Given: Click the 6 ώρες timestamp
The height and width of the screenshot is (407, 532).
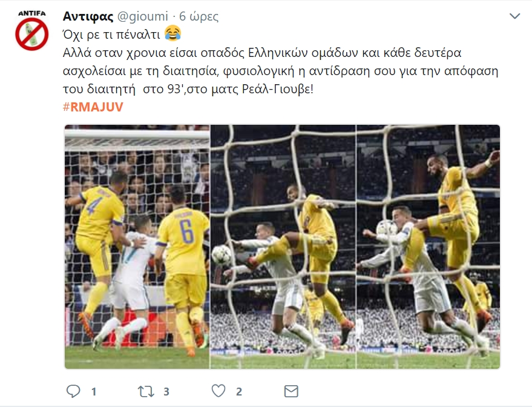Looking at the screenshot, I should click(199, 16).
